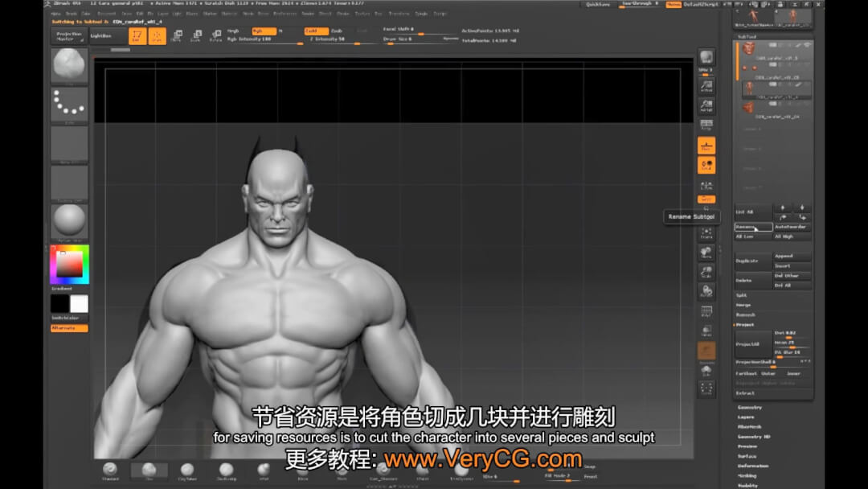Viewport: 868px width, 489px height.
Task: Select subtool down arrow icon
Action: point(802,208)
